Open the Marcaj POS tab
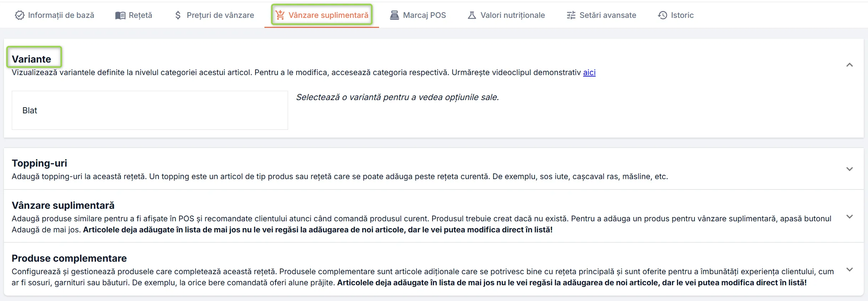This screenshot has width=868, height=301. [418, 15]
